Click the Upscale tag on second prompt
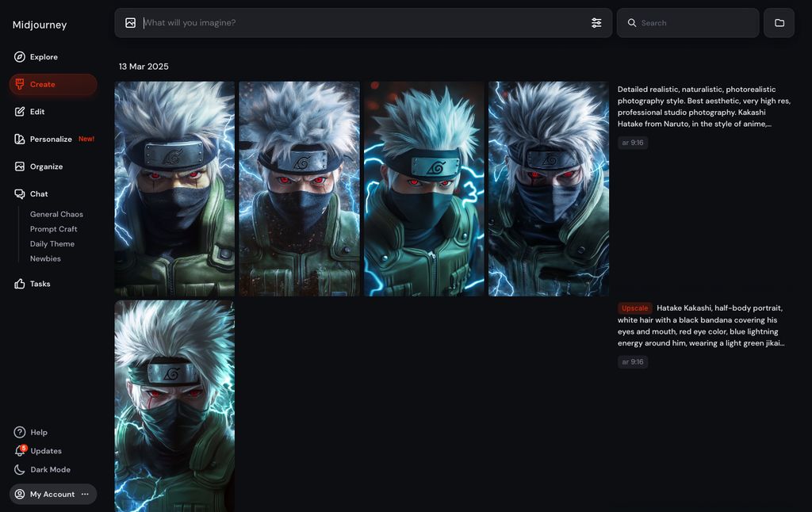This screenshot has height=512, width=812. click(x=634, y=308)
